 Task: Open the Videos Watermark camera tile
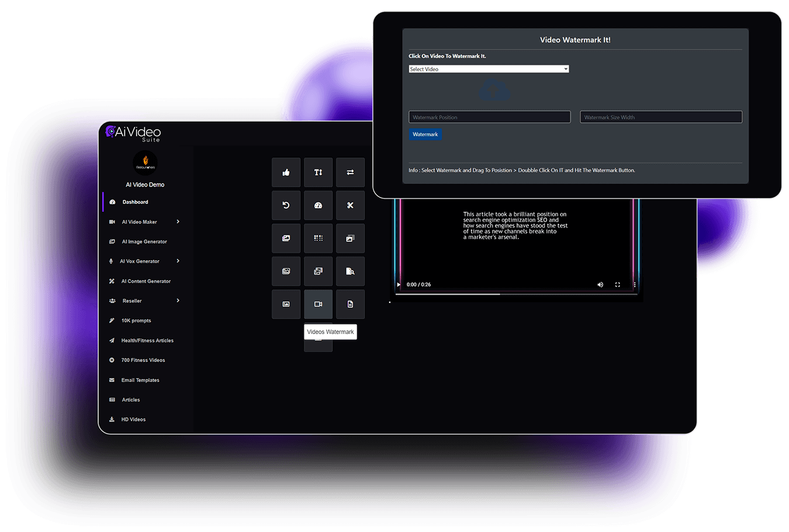318,304
